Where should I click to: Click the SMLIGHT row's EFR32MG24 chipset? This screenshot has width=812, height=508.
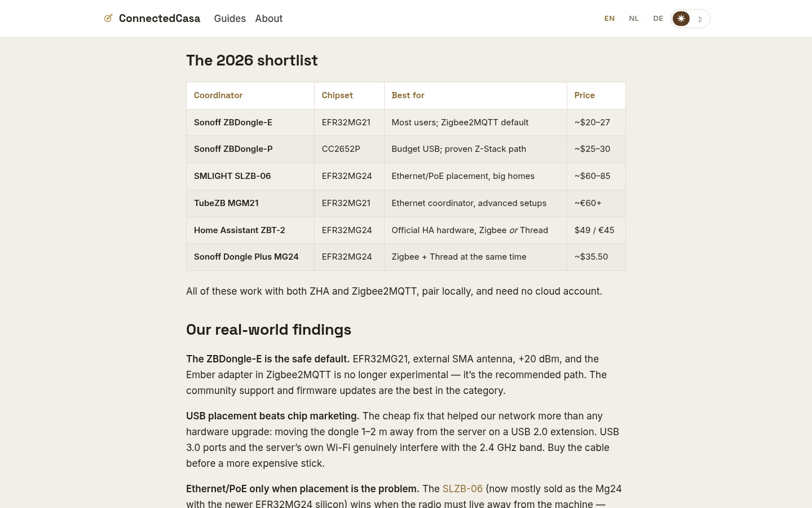[x=349, y=176]
